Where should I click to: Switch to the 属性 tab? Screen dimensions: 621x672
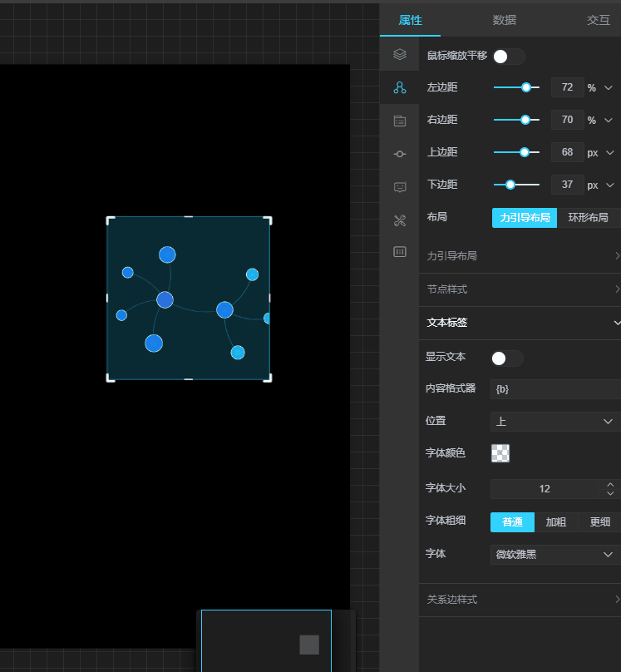tap(410, 20)
